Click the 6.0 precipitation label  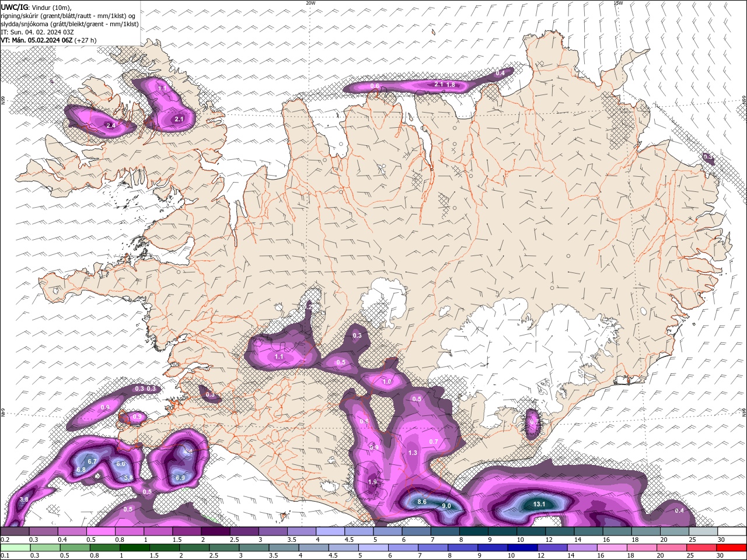pos(121,464)
